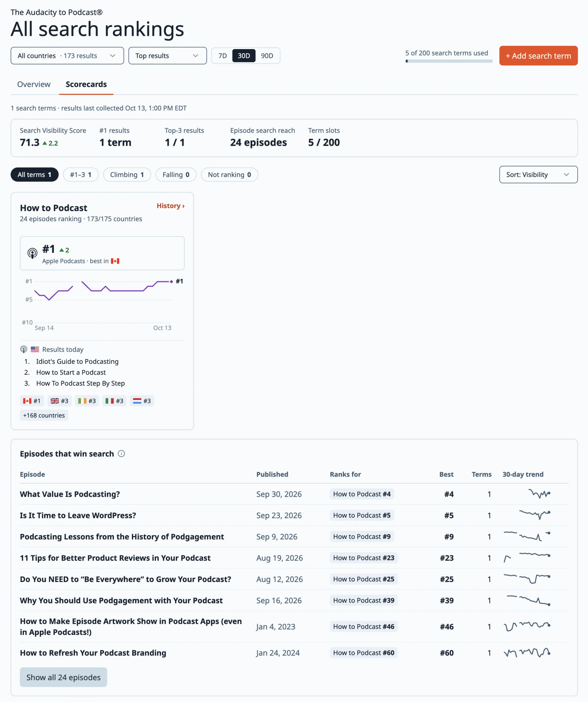Filter by #1–3 chip
The width and height of the screenshot is (588, 702).
point(81,175)
